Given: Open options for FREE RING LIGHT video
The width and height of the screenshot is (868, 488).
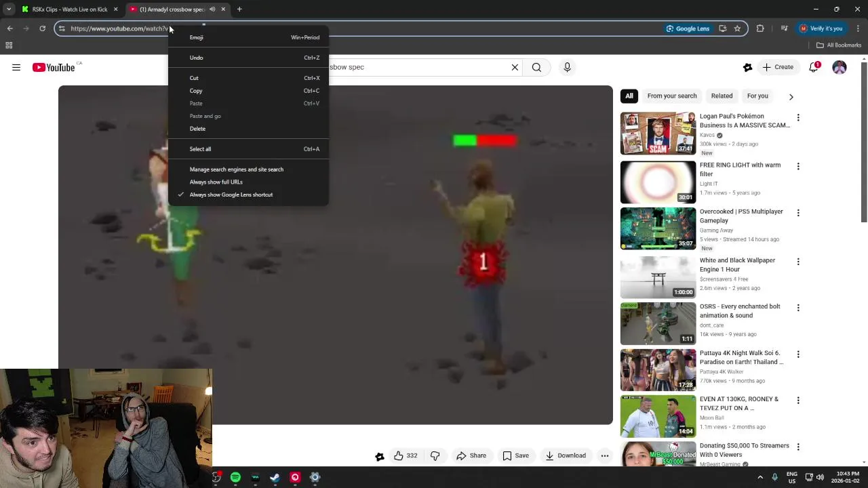Looking at the screenshot, I should (x=798, y=166).
